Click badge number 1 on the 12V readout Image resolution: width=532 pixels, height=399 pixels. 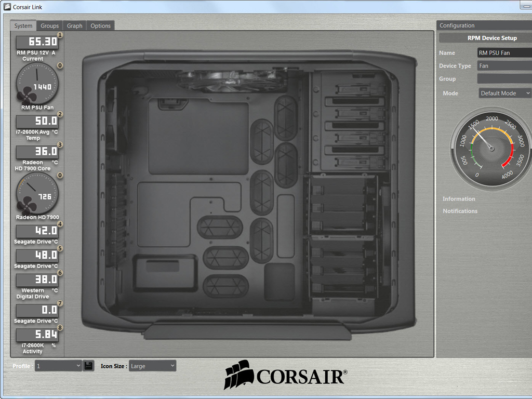coord(60,35)
